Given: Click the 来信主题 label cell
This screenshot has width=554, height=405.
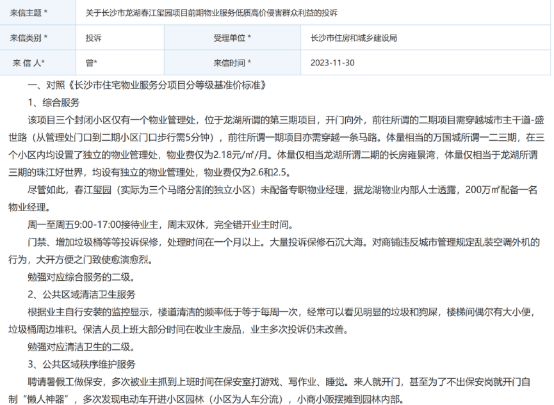Looking at the screenshot, I should (x=38, y=12).
